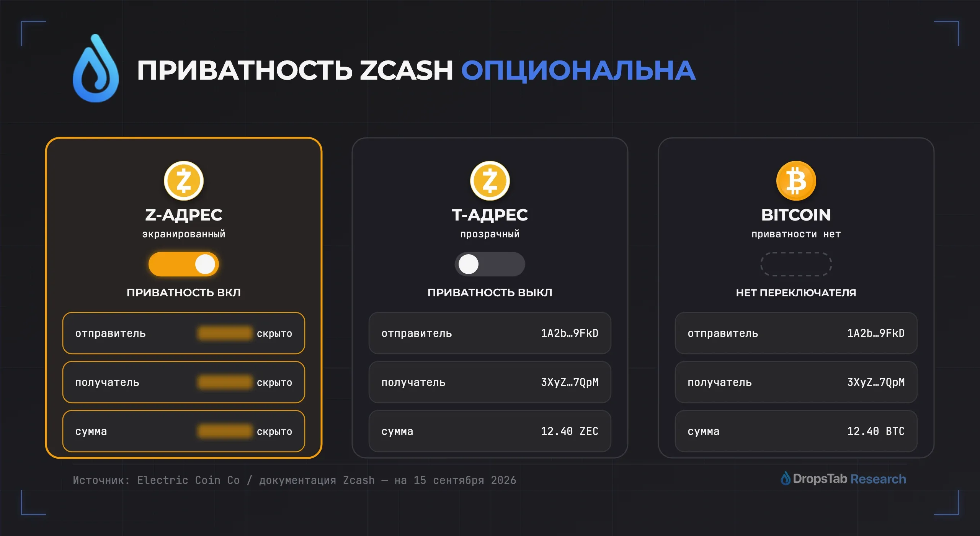Click the blue DropsTab droplet logo

pyautogui.click(x=96, y=68)
